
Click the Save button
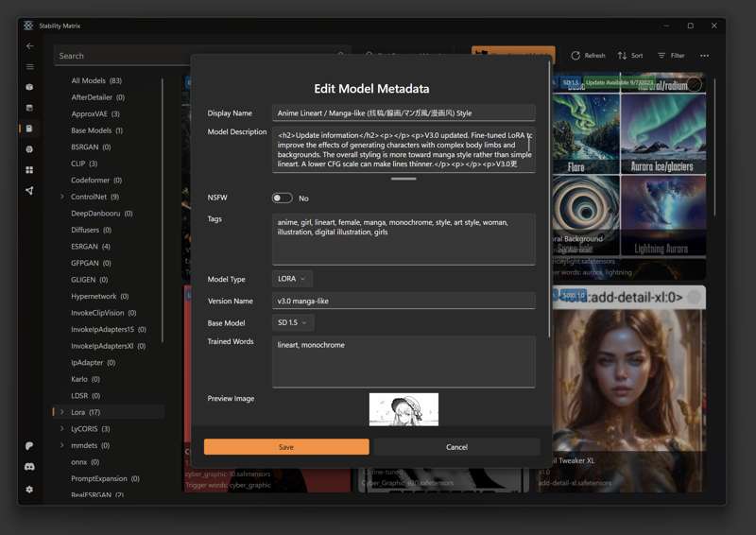coord(286,447)
